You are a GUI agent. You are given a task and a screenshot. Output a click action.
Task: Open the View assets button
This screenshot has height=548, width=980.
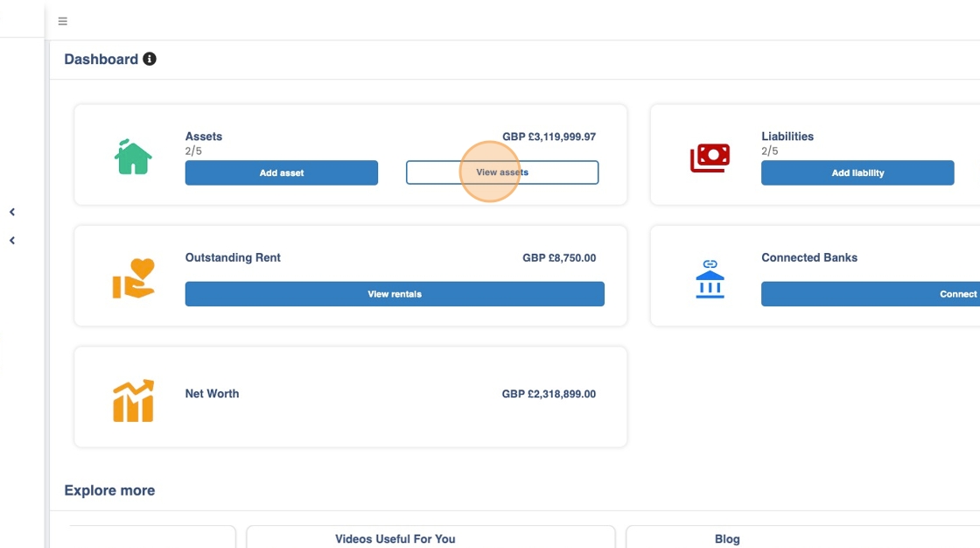point(502,172)
